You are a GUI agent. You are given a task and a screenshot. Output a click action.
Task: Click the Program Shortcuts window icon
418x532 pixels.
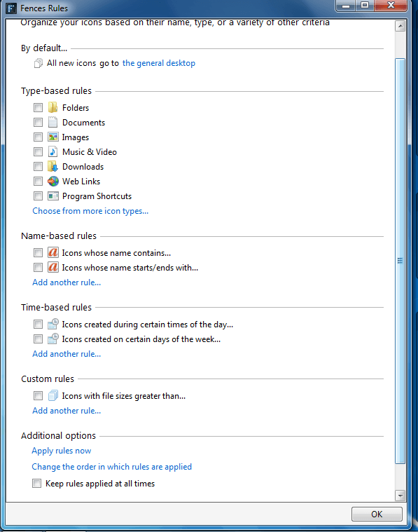pos(53,196)
